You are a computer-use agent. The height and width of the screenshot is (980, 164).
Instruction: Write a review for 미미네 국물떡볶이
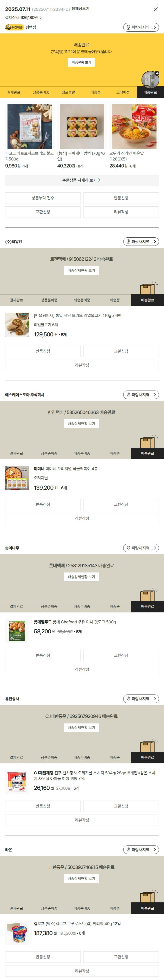coord(81,518)
